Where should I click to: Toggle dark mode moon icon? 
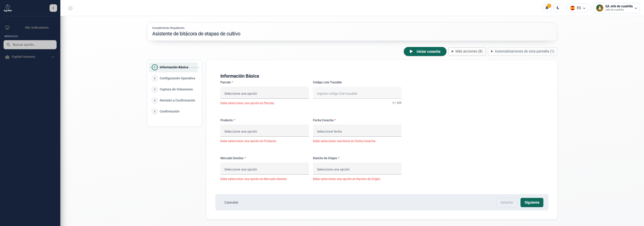click(558, 8)
